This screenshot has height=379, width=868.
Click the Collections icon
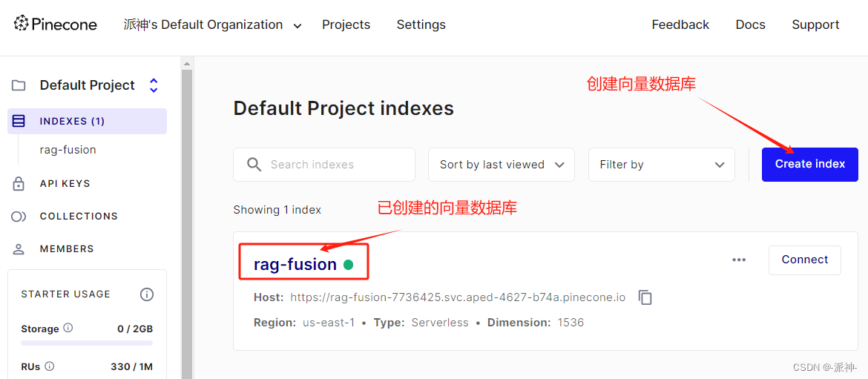click(x=19, y=217)
